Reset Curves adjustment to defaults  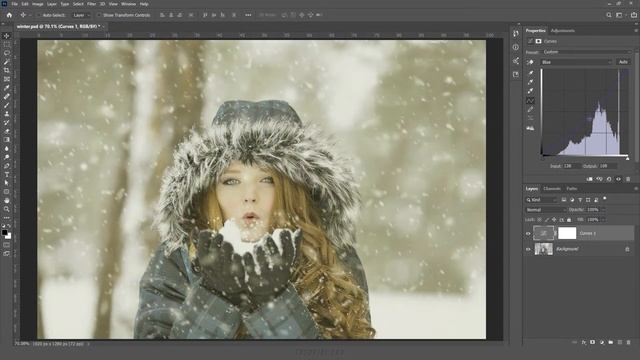[x=609, y=179]
